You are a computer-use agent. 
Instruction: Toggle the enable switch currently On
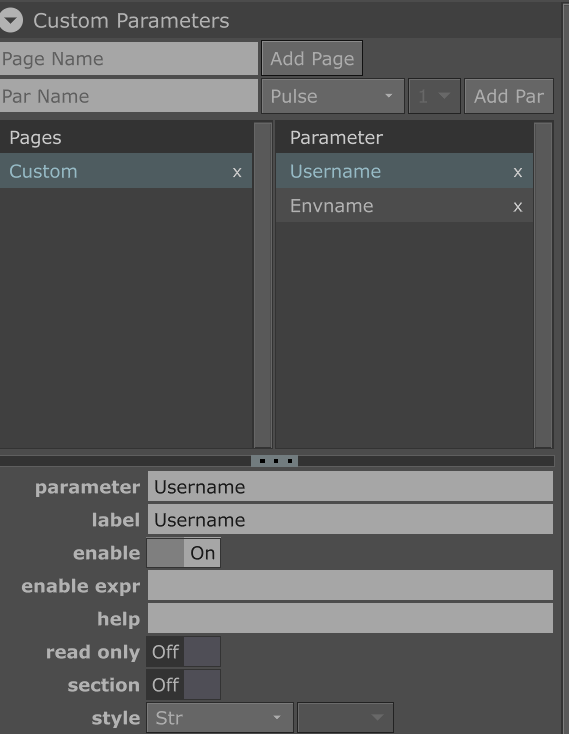tap(183, 553)
